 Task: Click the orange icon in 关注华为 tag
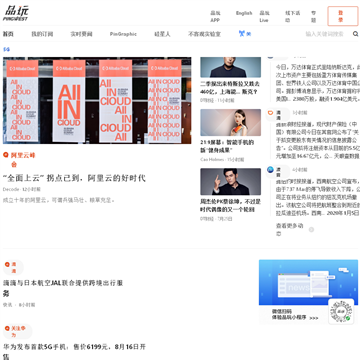click(7, 328)
